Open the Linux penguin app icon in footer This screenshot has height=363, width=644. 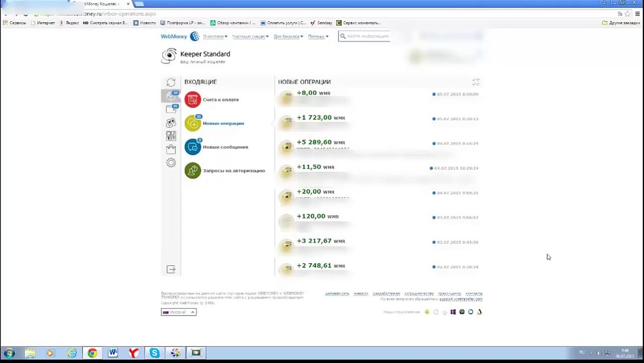pyautogui.click(x=479, y=312)
